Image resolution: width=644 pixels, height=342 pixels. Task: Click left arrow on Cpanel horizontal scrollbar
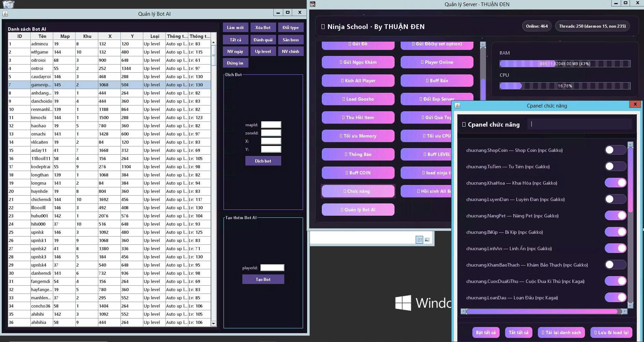pyautogui.click(x=463, y=311)
